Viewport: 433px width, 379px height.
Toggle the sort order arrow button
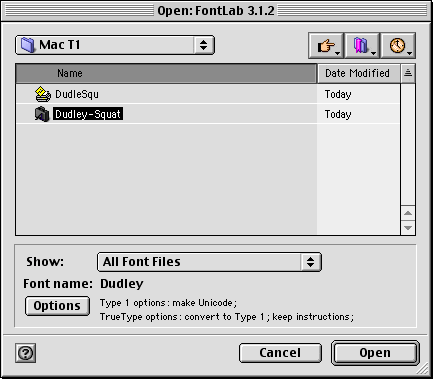[x=408, y=73]
